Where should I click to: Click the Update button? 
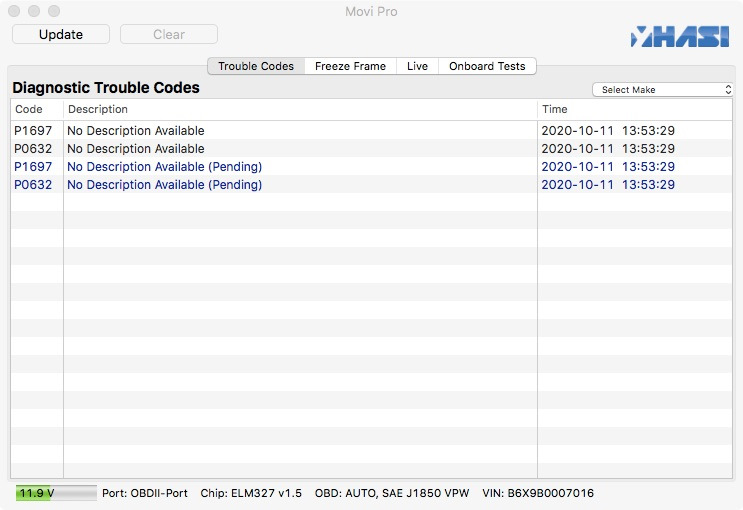click(x=61, y=35)
